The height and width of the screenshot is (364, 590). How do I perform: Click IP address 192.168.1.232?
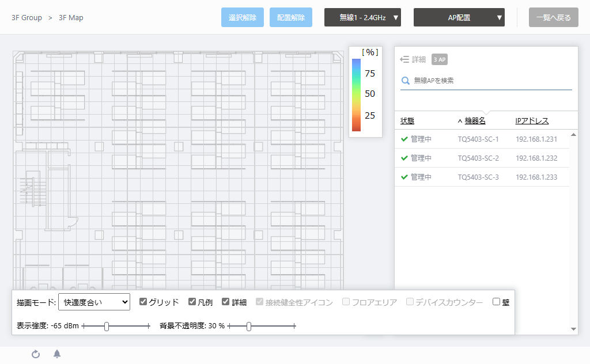(536, 158)
